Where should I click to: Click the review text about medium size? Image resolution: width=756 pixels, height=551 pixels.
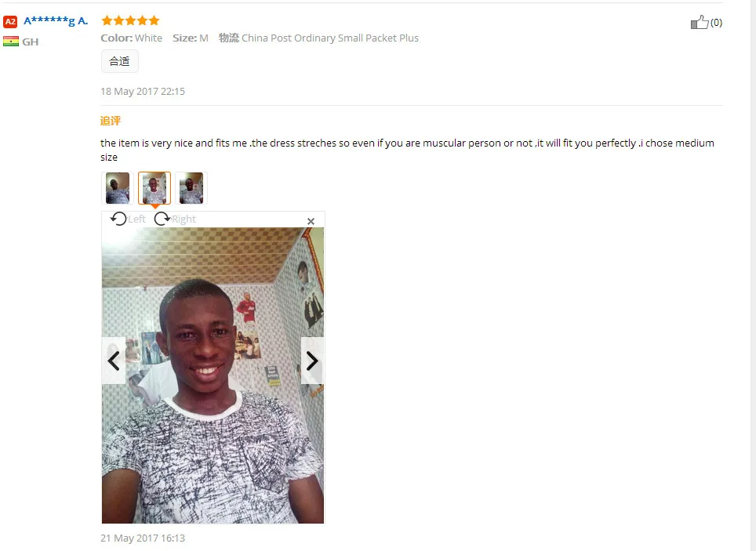(407, 150)
